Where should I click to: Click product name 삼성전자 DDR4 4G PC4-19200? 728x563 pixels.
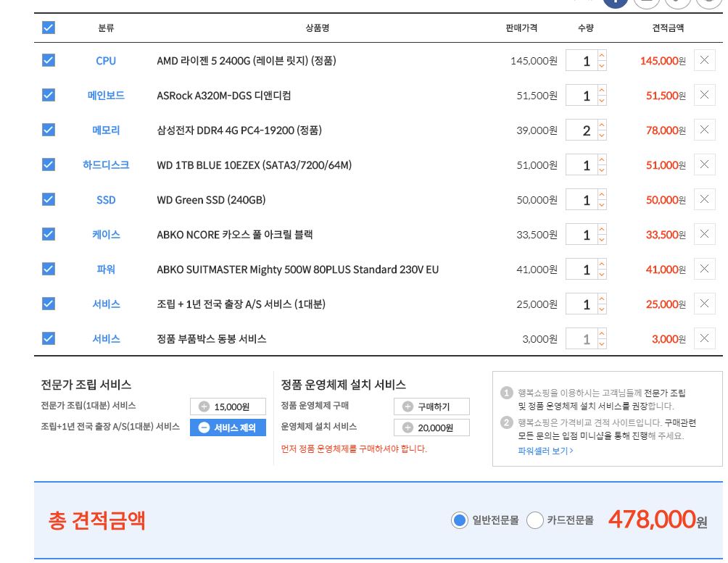[x=239, y=130]
